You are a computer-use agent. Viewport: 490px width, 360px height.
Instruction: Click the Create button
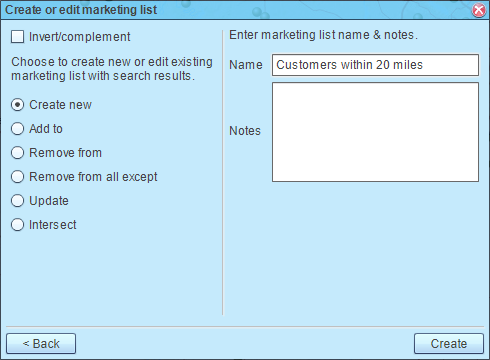(449, 344)
